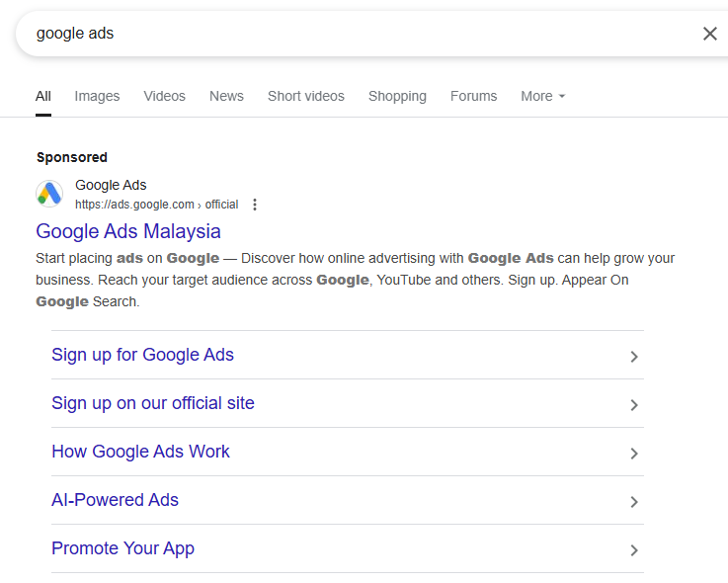Switch to the Images tab
The image size is (728, 583).
pyautogui.click(x=97, y=96)
